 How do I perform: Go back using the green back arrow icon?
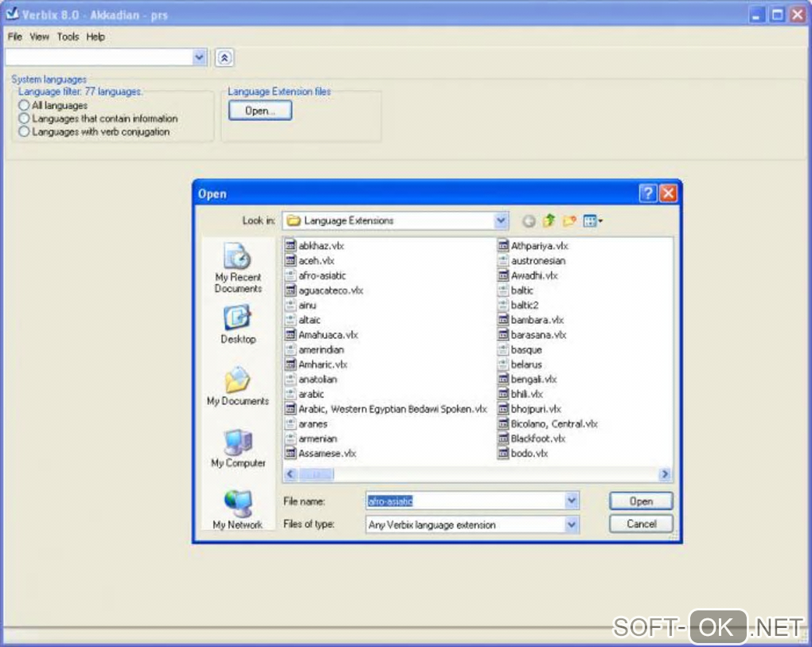click(529, 221)
